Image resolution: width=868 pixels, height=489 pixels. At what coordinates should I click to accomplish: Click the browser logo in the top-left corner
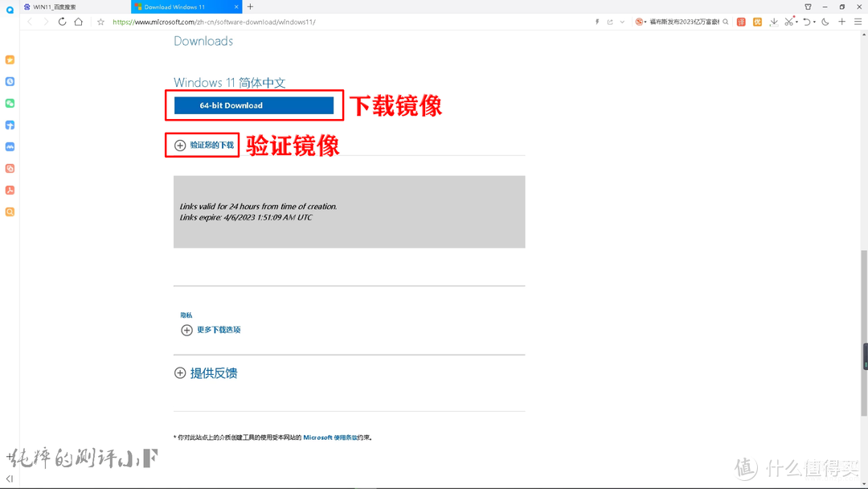[10, 10]
